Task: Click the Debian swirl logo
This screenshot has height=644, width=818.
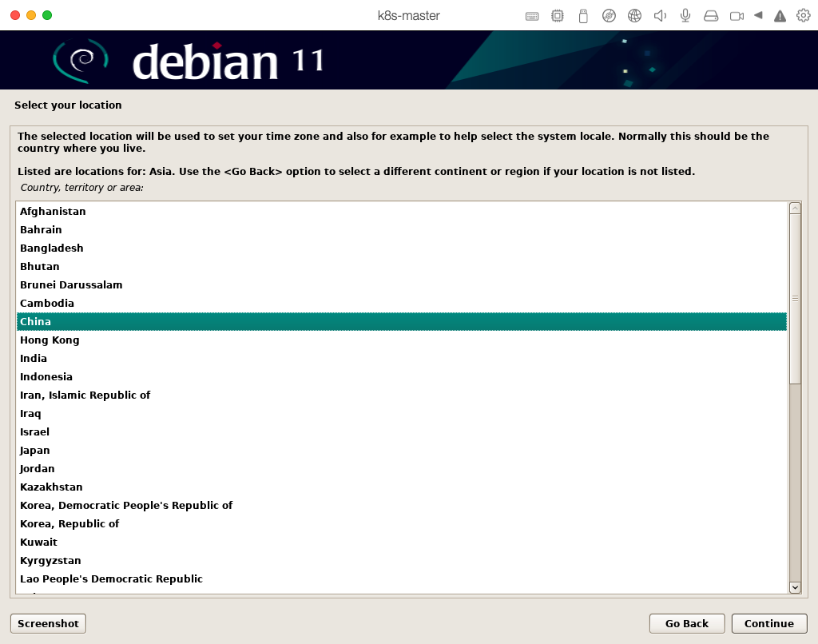Action: coord(81,60)
